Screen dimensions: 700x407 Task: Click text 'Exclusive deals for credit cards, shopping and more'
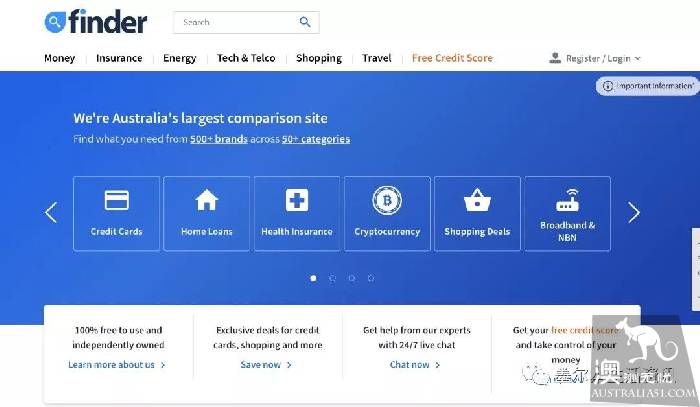(267, 337)
